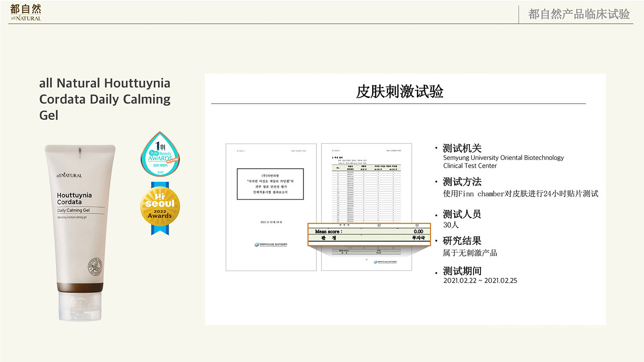
Task: Select the 测试机关 bullet heading
Action: (x=462, y=148)
